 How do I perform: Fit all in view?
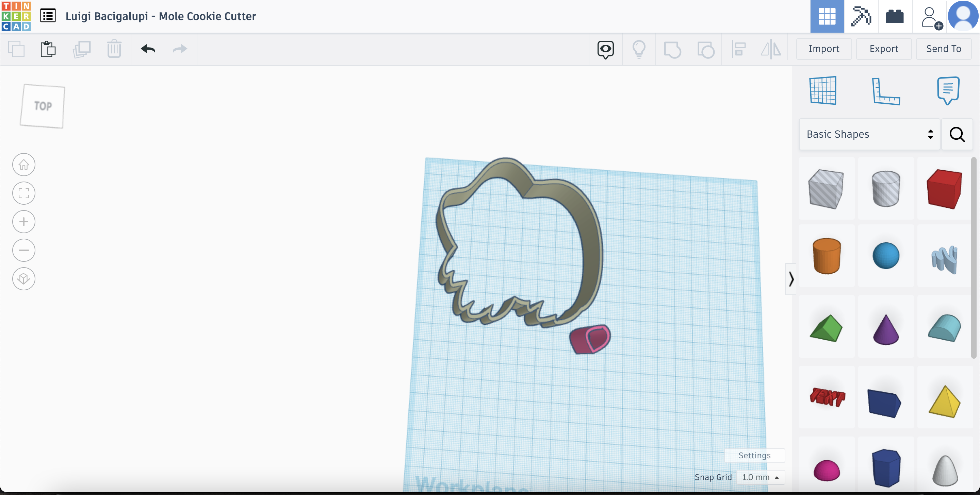coord(23,193)
